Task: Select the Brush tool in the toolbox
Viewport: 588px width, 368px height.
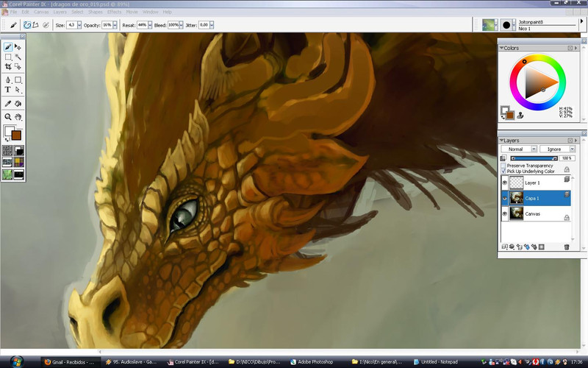Action: tap(8, 47)
